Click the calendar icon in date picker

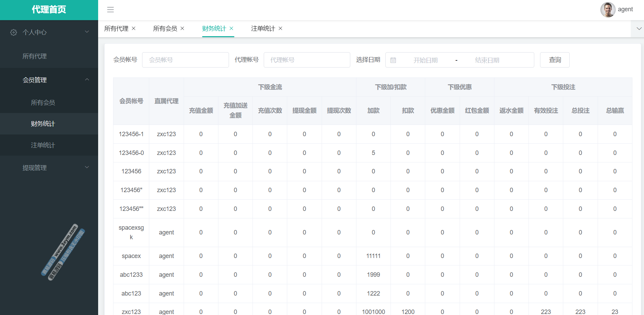pos(393,60)
